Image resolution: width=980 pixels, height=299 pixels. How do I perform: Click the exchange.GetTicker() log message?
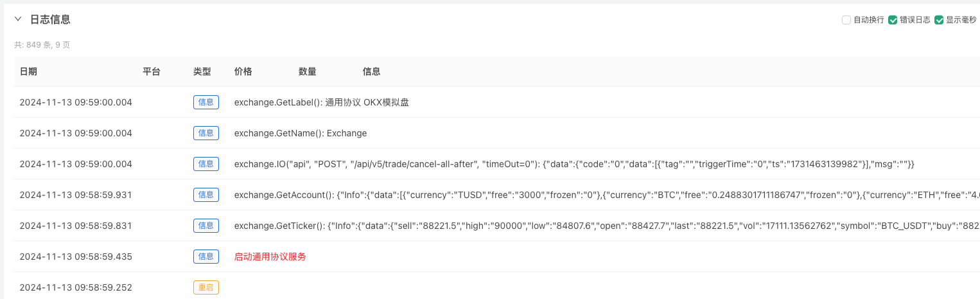click(x=607, y=226)
